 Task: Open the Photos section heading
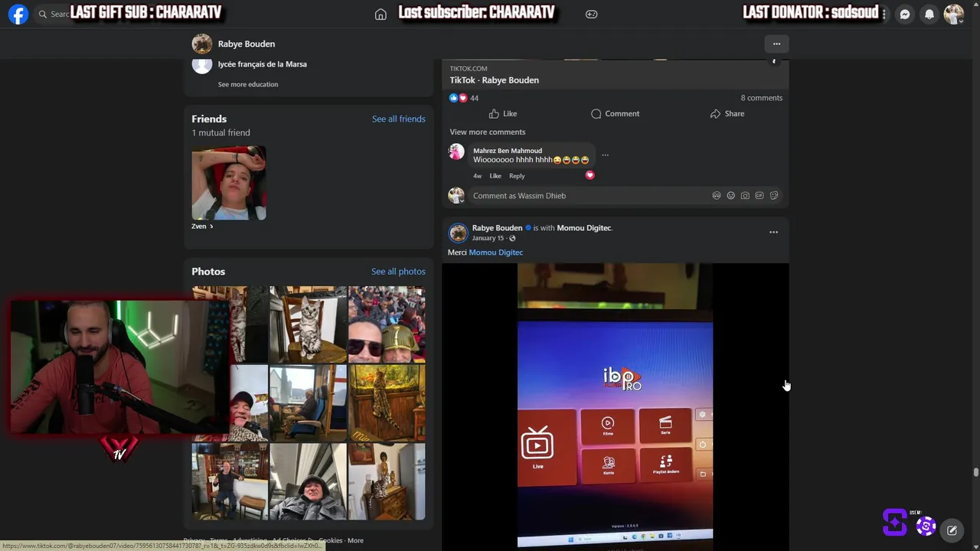[208, 272]
